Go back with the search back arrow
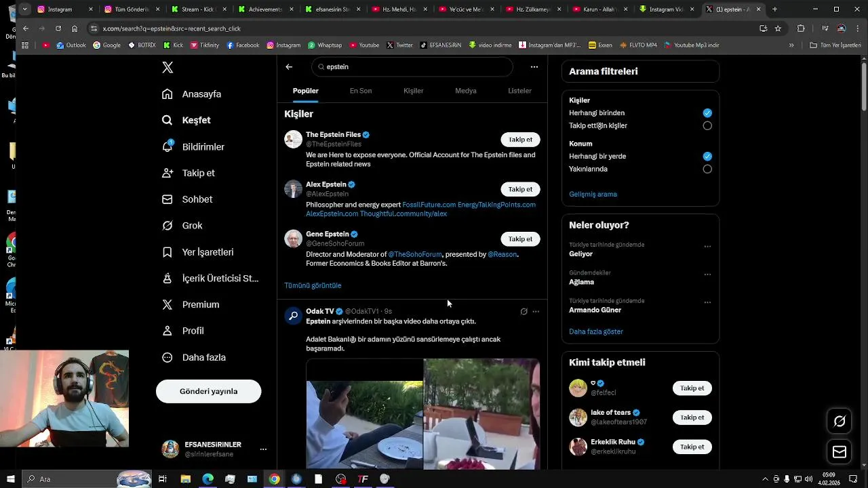The image size is (868, 488). pos(289,66)
